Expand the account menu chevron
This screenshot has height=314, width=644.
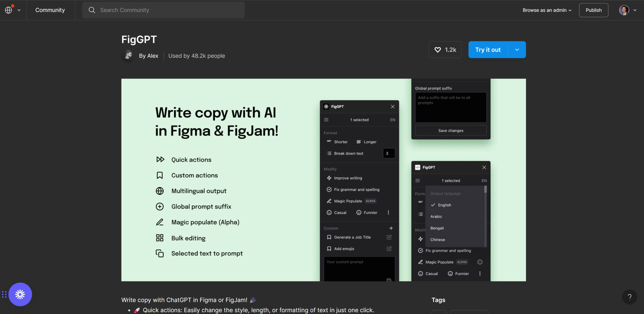635,10
